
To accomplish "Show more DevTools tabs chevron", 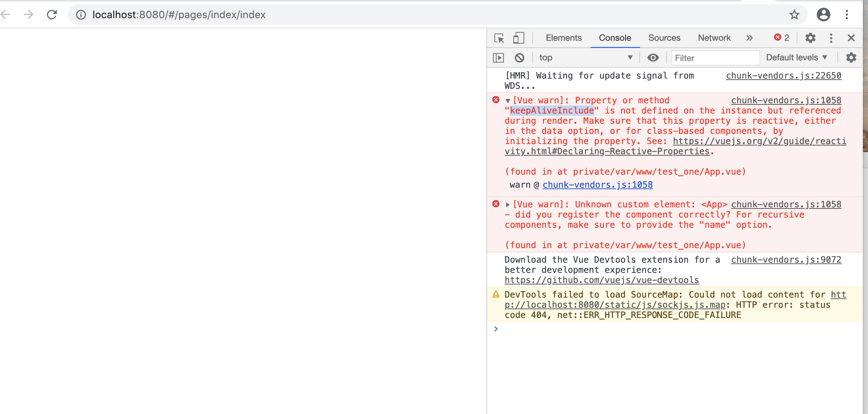I will (749, 38).
